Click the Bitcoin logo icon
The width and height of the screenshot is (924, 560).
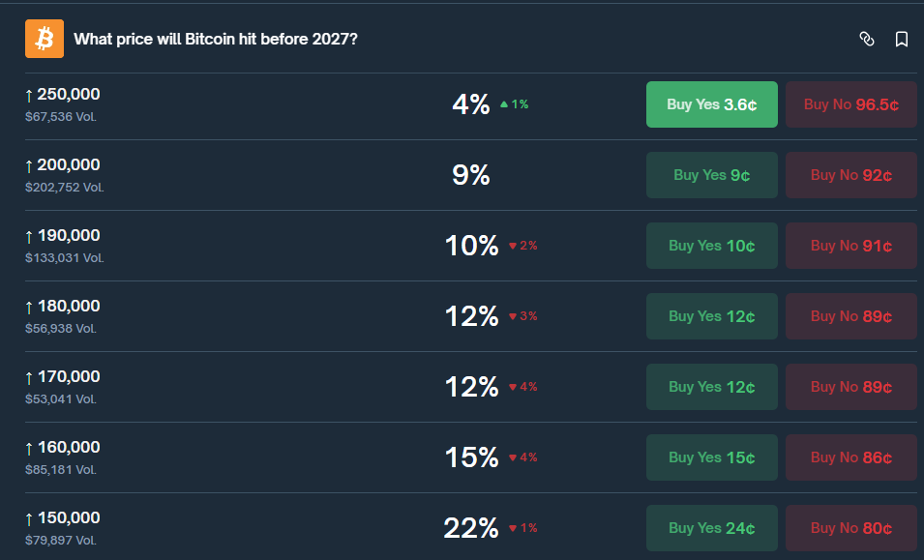[x=44, y=39]
